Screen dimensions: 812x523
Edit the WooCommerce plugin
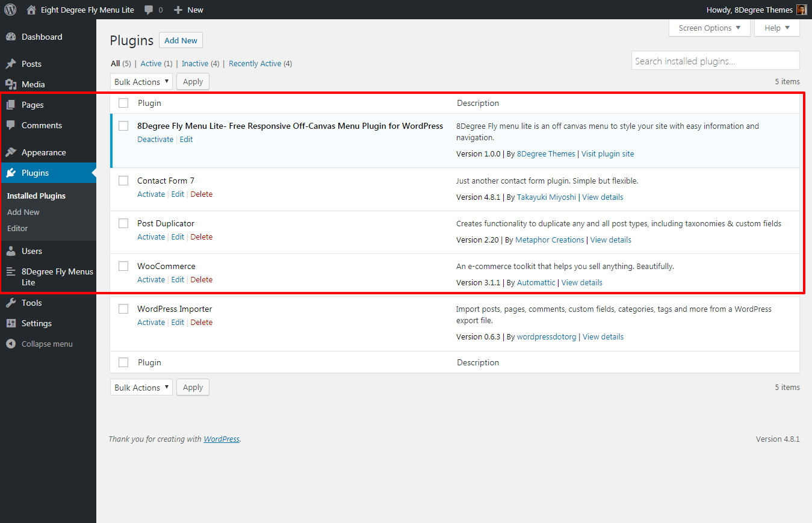[178, 280]
